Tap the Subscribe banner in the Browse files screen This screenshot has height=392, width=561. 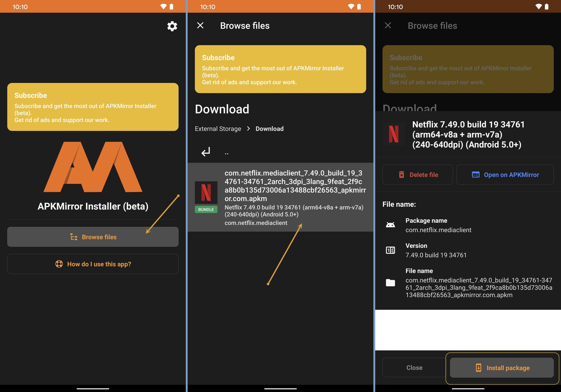point(280,69)
